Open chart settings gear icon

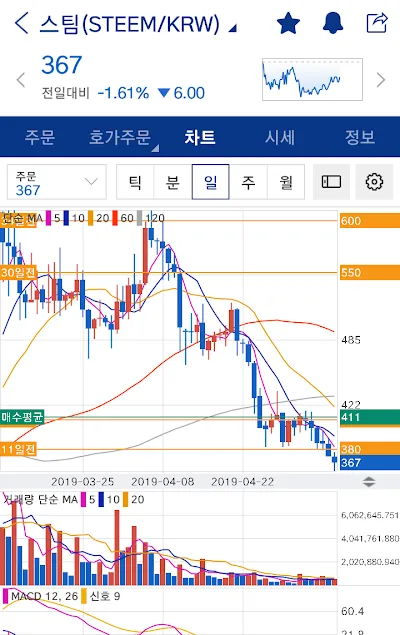click(374, 182)
